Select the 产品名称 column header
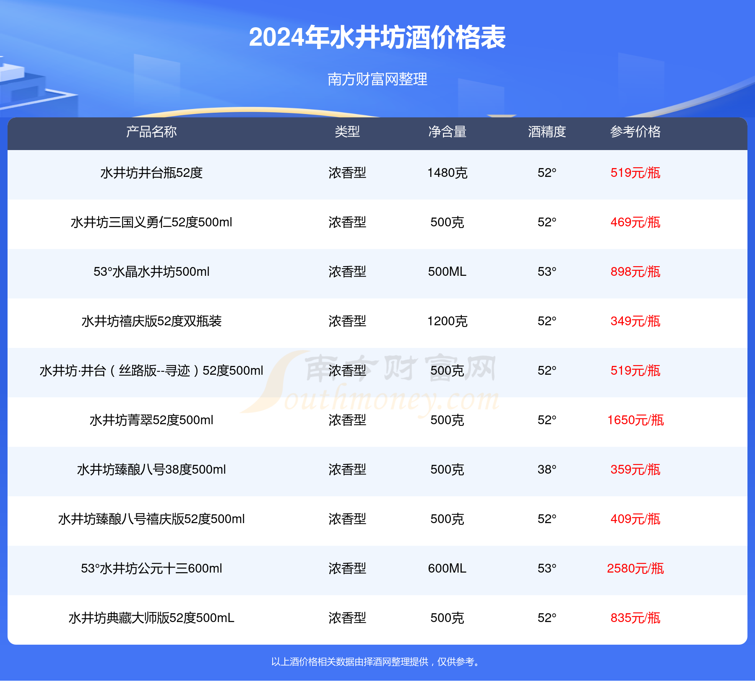Image resolution: width=755 pixels, height=700 pixels. click(x=151, y=132)
